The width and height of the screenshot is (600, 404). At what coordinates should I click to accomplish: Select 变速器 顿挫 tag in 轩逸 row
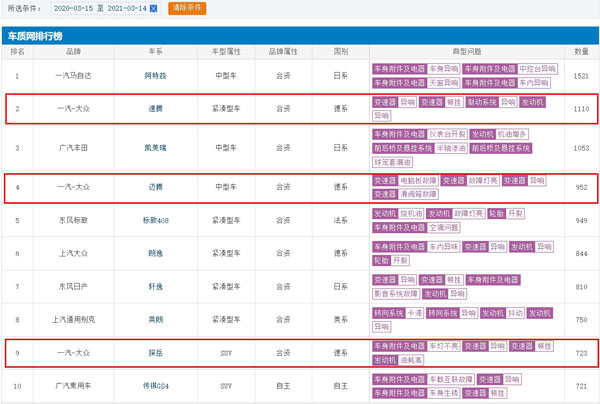pyautogui.click(x=441, y=280)
